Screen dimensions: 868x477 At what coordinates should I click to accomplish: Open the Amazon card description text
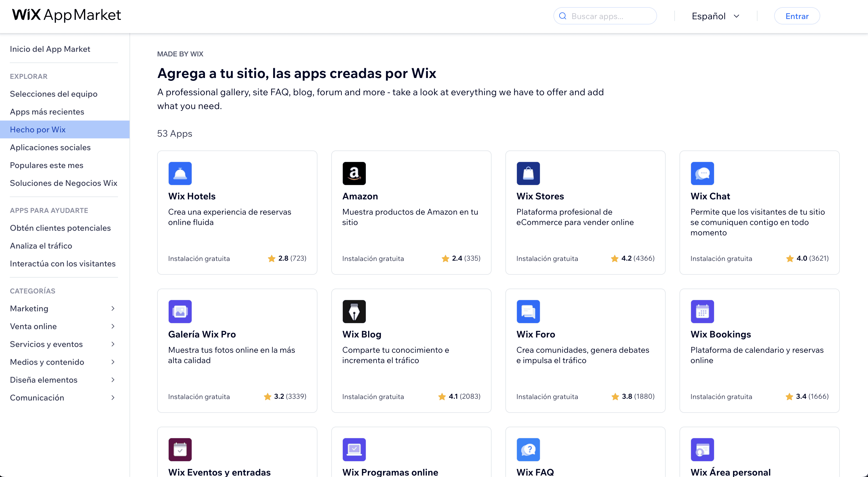click(410, 217)
